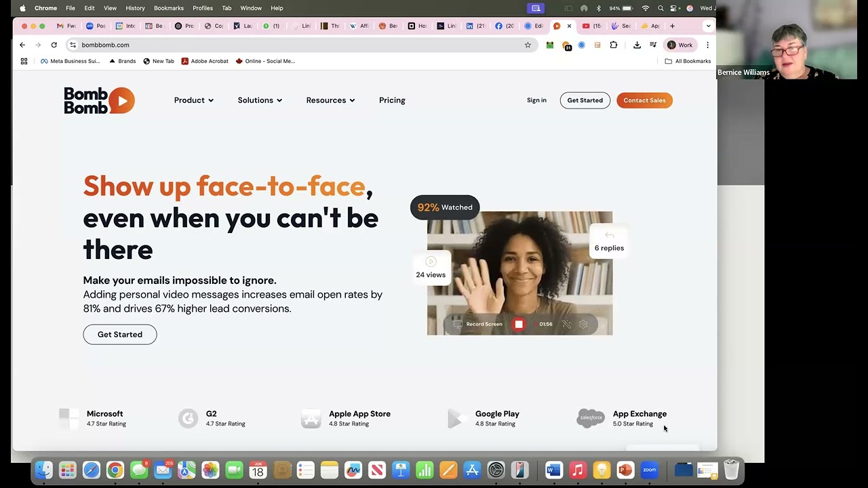This screenshot has width=868, height=488.
Task: Switch to the Facebook tab
Action: (504, 26)
